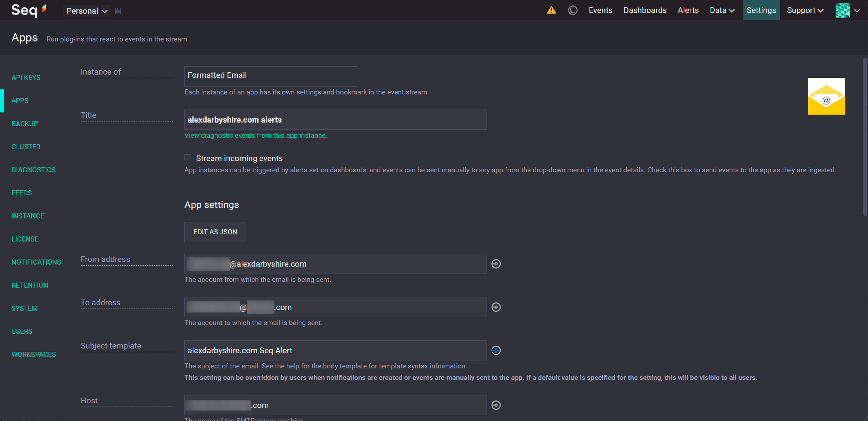Click the App settings heading

coord(212,205)
